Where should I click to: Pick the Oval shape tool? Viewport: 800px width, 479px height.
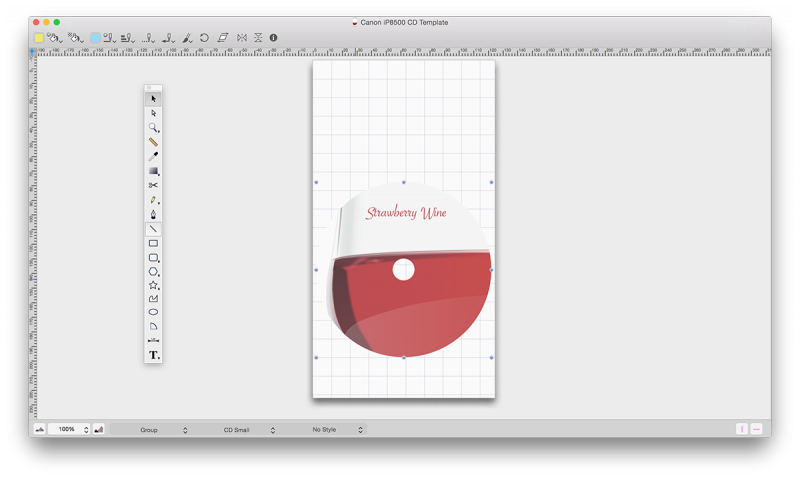[153, 312]
